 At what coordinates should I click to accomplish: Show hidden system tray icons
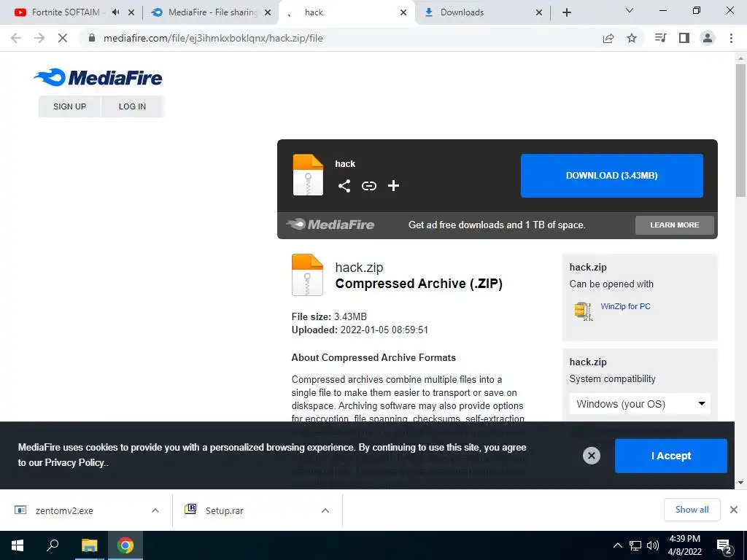[617, 545]
